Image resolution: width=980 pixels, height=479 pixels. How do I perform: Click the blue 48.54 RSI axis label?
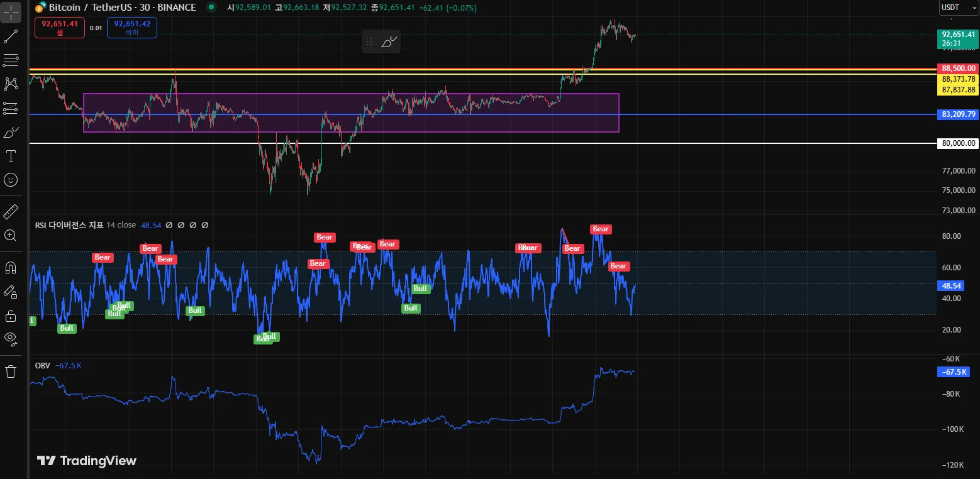tap(949, 285)
